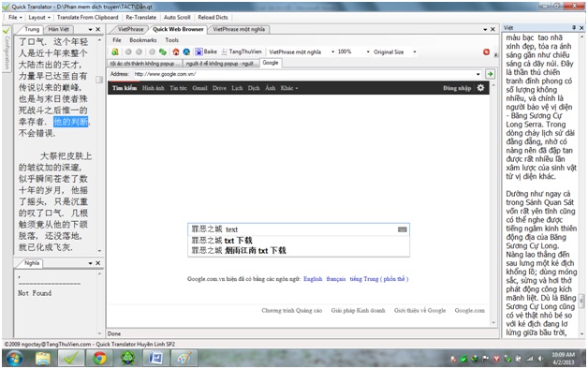Expand the VietPhrase một nghĩa combo box
The width and height of the screenshot is (588, 369).
click(332, 52)
